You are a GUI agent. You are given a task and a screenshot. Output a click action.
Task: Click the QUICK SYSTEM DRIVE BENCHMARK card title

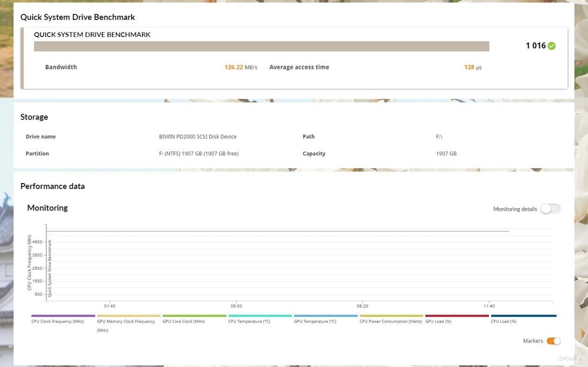pyautogui.click(x=92, y=35)
